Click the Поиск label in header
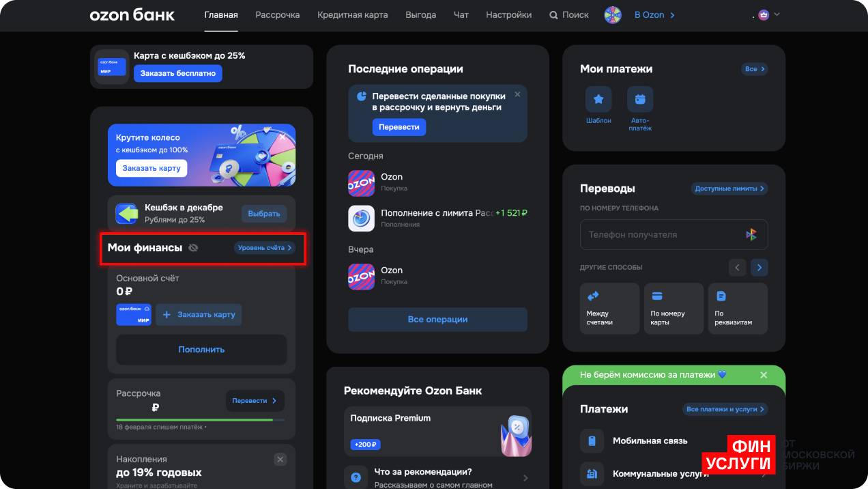Viewport: 868px width, 489px height. 575,15
